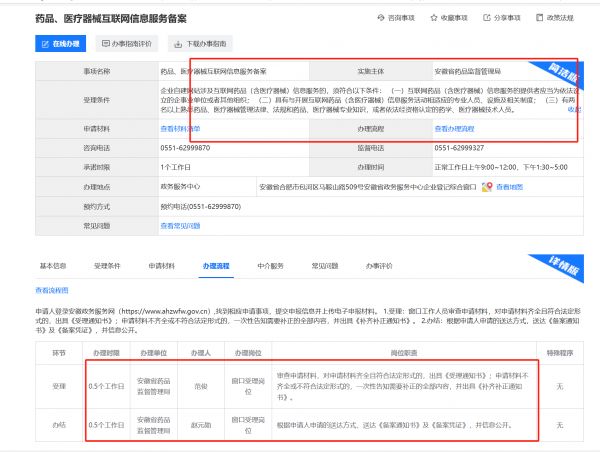600x452 pixels.
Task: Click 窗口受理岗位 in the 办结 row
Action: click(248, 425)
